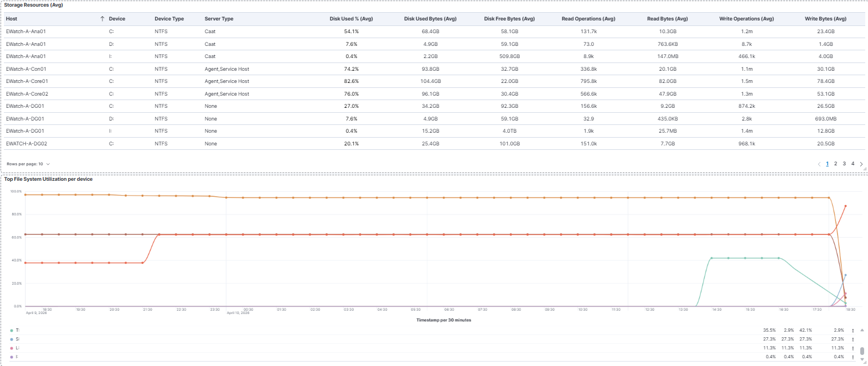The width and height of the screenshot is (868, 366).
Task: Sort by Host column header
Action: coord(11,19)
